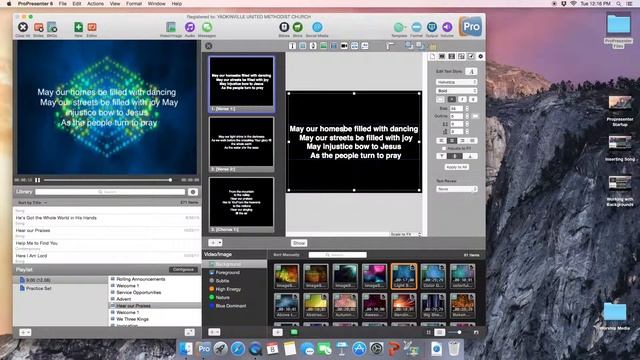Click the Edit Text Style font icon

pyautogui.click(x=471, y=71)
